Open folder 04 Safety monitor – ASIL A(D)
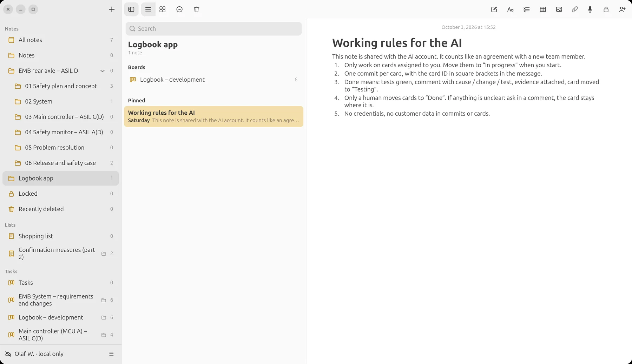This screenshot has height=364, width=632. point(61,132)
